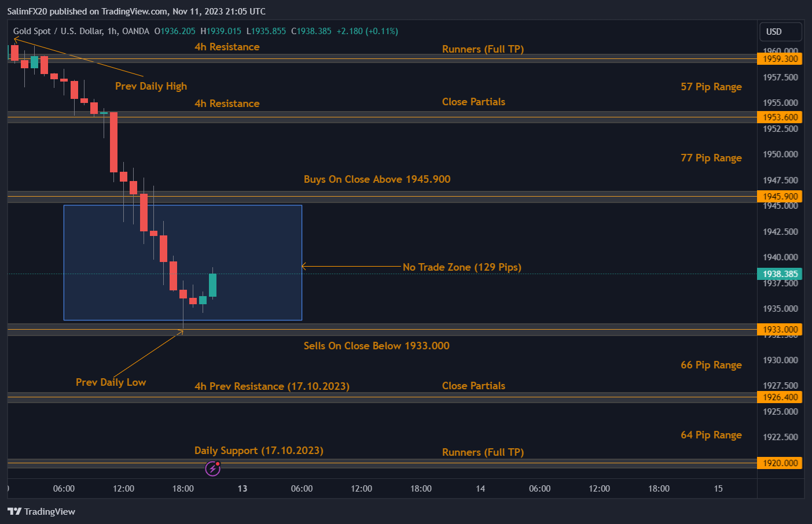The image size is (812, 524).
Task: Click the 4h Resistance label near 1959.300
Action: point(227,47)
